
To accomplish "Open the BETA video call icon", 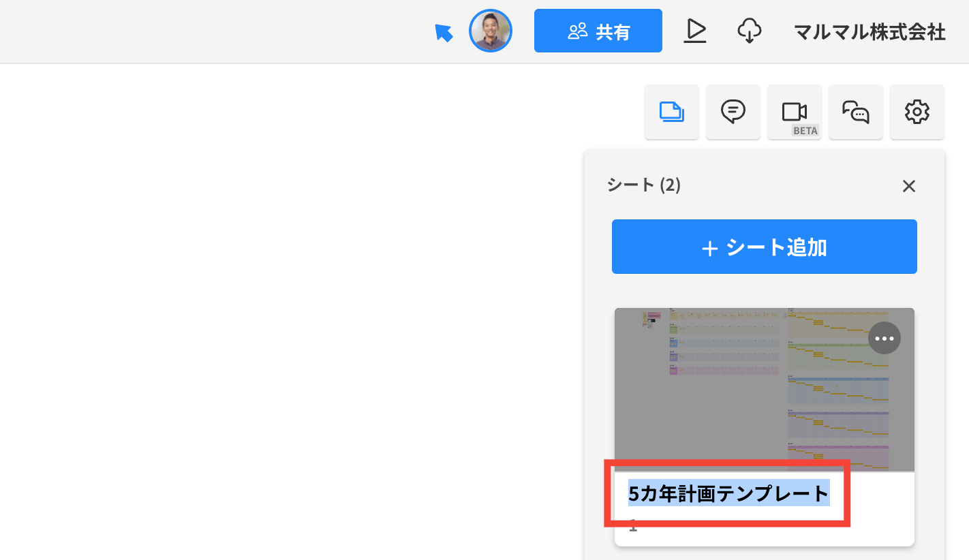I will coord(795,112).
